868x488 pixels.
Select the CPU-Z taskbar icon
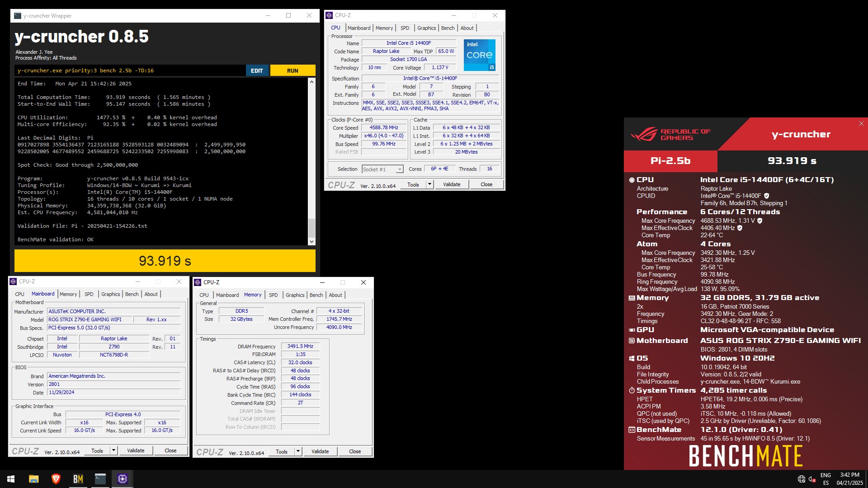coord(122,479)
